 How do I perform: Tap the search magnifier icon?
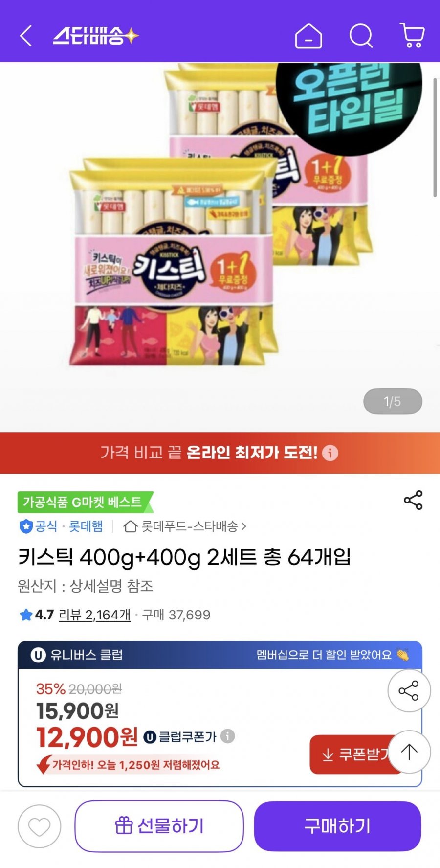[x=361, y=36]
